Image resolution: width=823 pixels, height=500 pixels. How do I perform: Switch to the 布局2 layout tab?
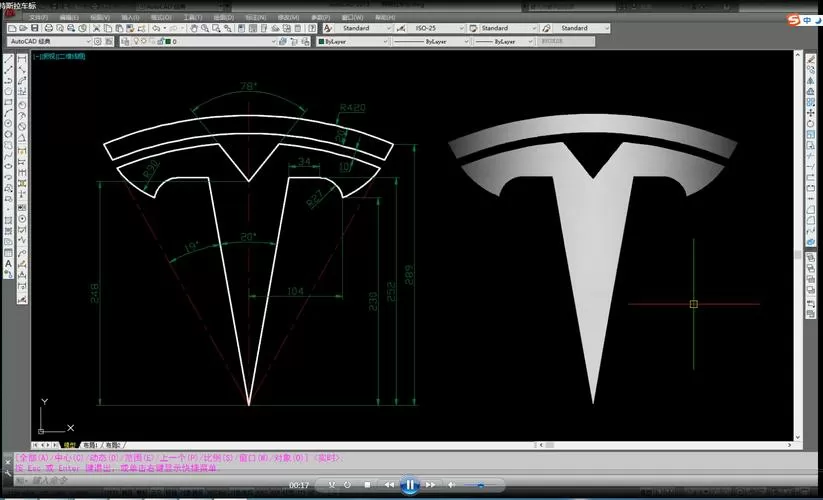click(113, 445)
